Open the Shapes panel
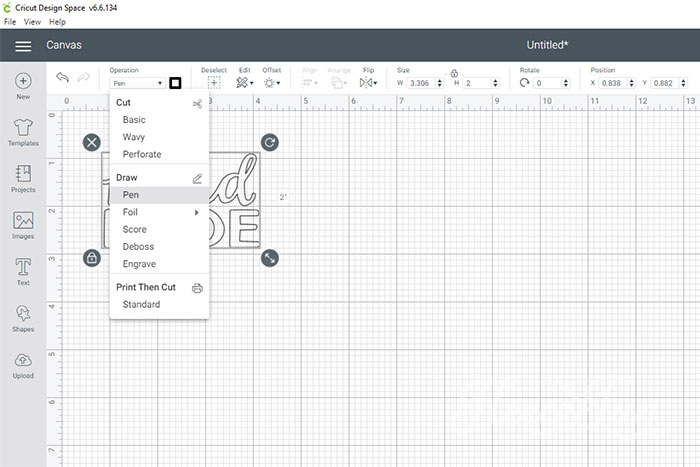This screenshot has height=467, width=700. [x=23, y=319]
